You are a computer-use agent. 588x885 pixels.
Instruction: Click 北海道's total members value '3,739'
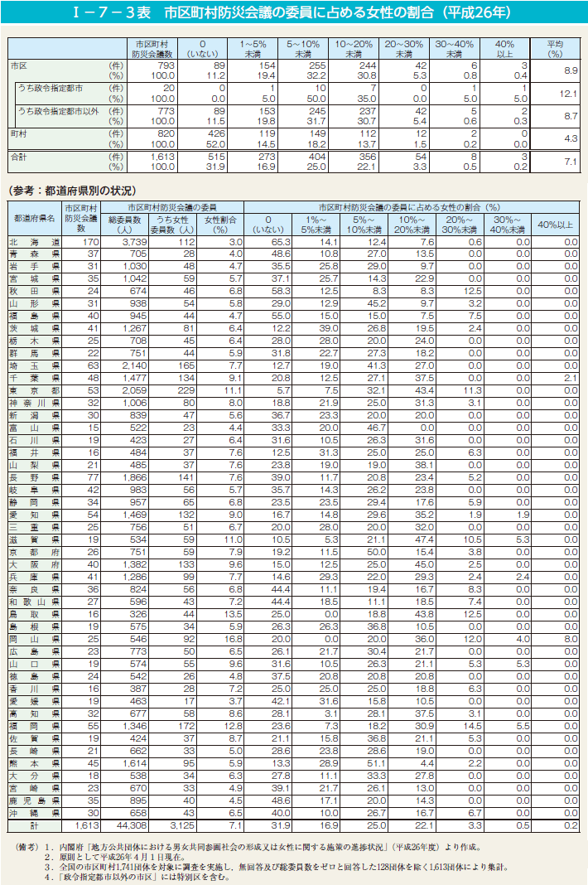tap(135, 242)
